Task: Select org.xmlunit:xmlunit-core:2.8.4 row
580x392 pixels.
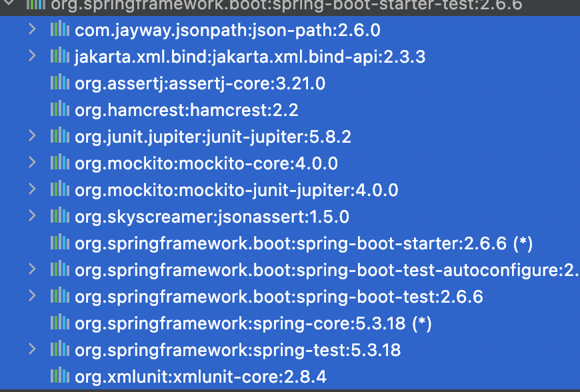Action: pos(290,377)
